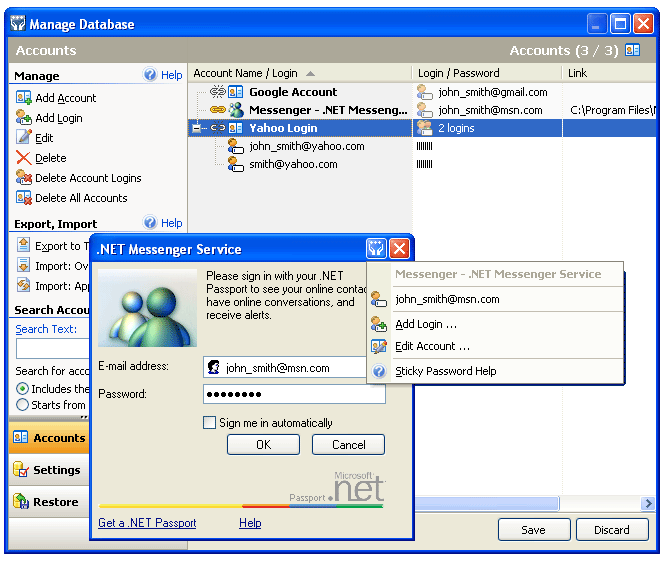665x567 pixels.
Task: Select the 'Starts from' search radio button
Action: (x=22, y=405)
